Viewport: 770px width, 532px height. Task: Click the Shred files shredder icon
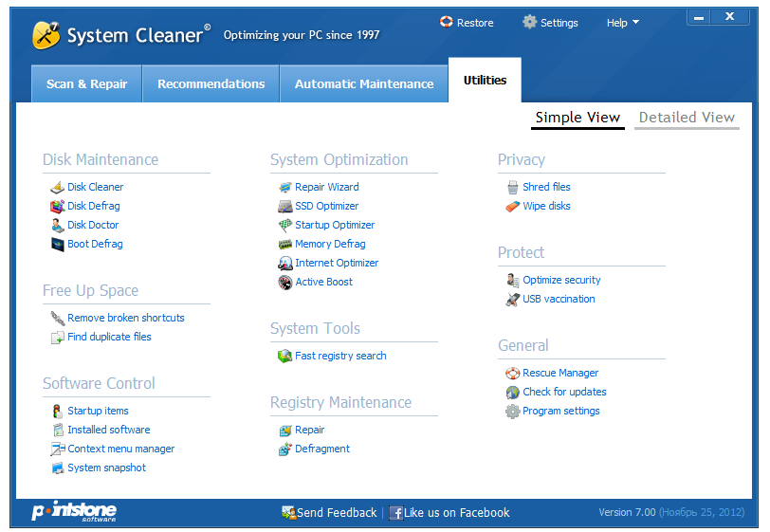pyautogui.click(x=513, y=187)
